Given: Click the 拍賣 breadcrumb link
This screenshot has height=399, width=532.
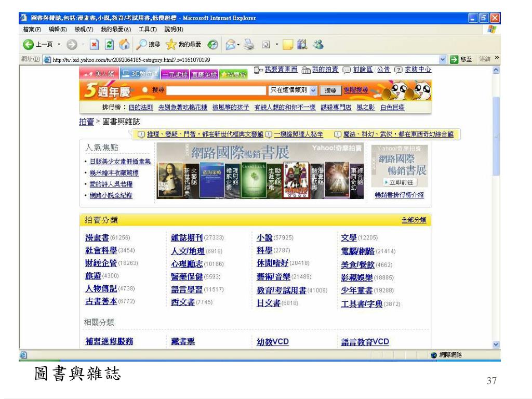Looking at the screenshot, I should tap(87, 122).
